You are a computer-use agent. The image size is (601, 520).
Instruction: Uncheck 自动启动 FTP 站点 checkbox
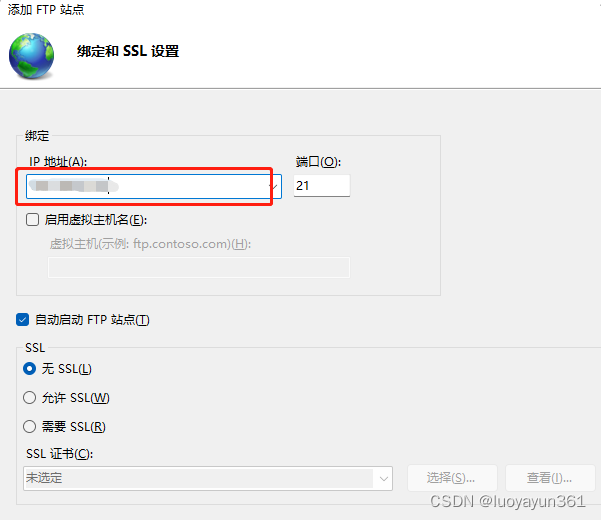[x=23, y=320]
